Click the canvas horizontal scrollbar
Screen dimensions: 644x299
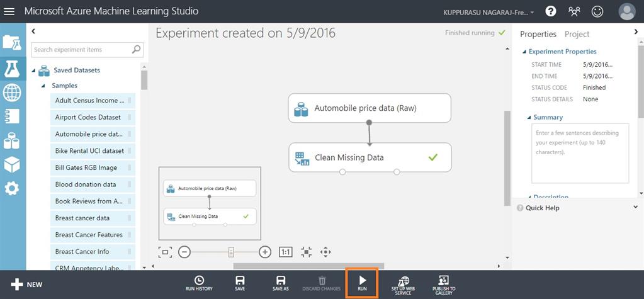pos(308,266)
